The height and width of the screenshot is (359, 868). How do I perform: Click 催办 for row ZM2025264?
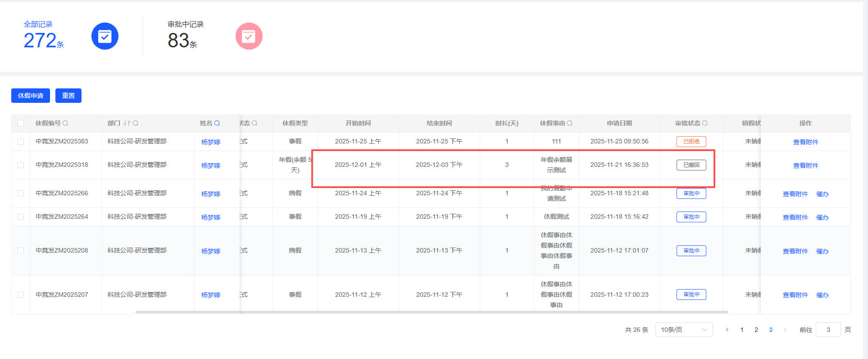click(822, 217)
